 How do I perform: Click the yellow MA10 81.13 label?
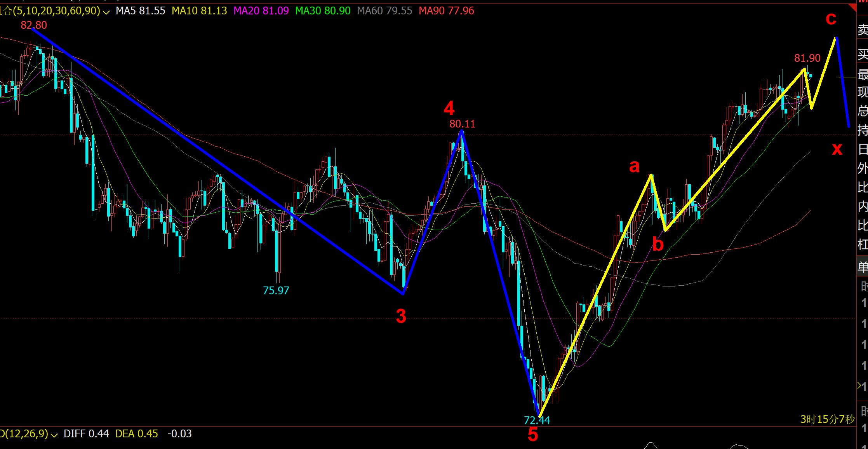click(x=199, y=11)
